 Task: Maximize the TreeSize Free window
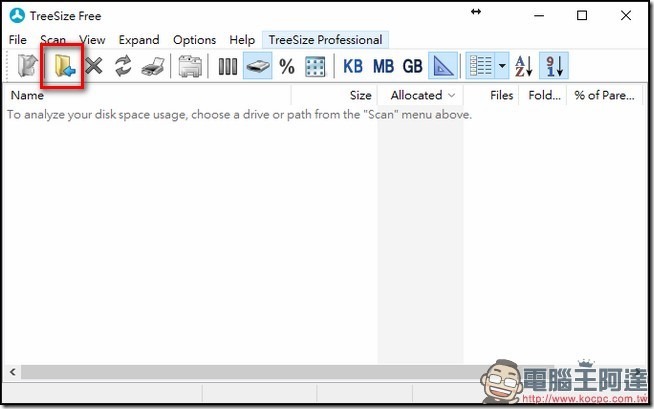point(582,16)
